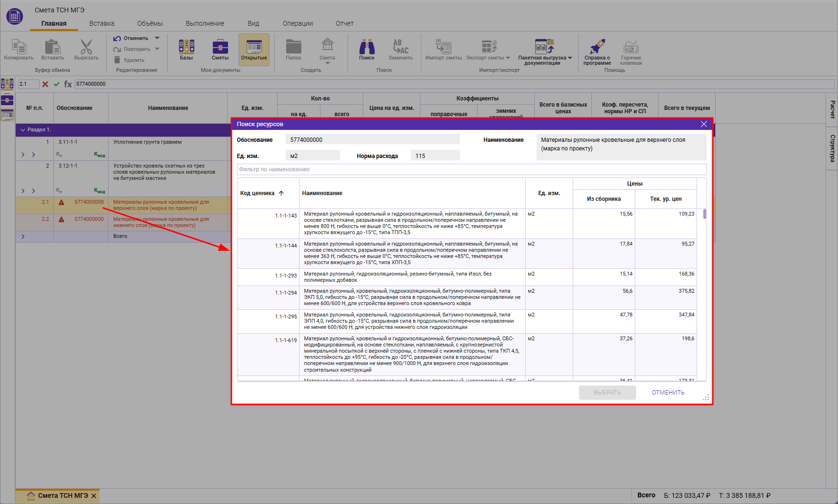The width and height of the screenshot is (838, 504).
Task: Collapse the Раздел 1 section
Action: click(22, 130)
